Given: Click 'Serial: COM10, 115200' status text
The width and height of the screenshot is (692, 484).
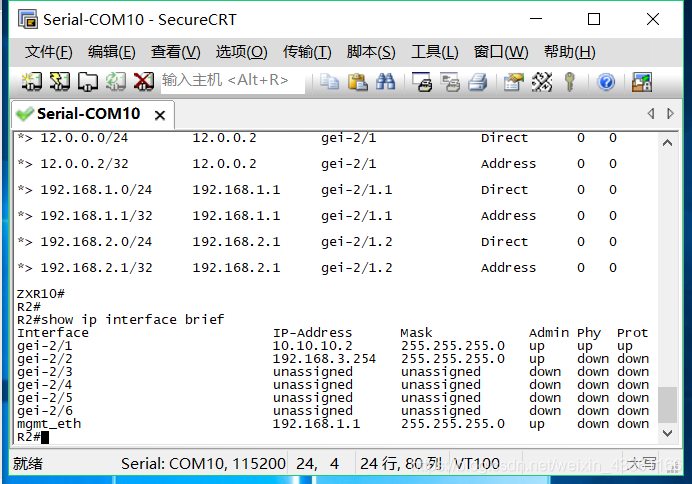Looking at the screenshot, I should (203, 464).
